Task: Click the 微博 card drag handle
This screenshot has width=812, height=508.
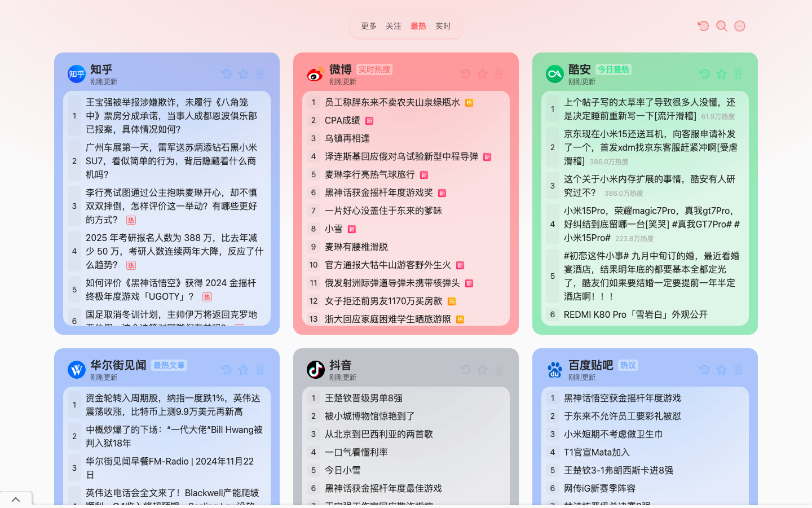Action: pos(499,74)
